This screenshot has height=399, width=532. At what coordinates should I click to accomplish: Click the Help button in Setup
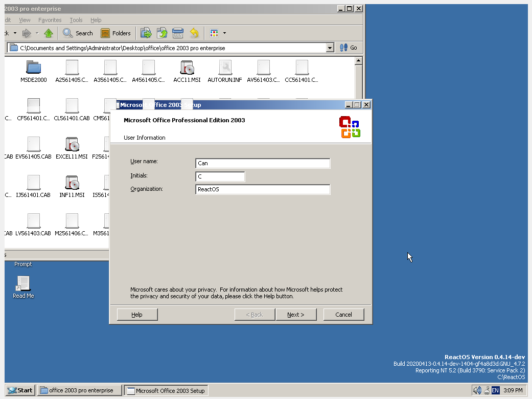click(137, 315)
